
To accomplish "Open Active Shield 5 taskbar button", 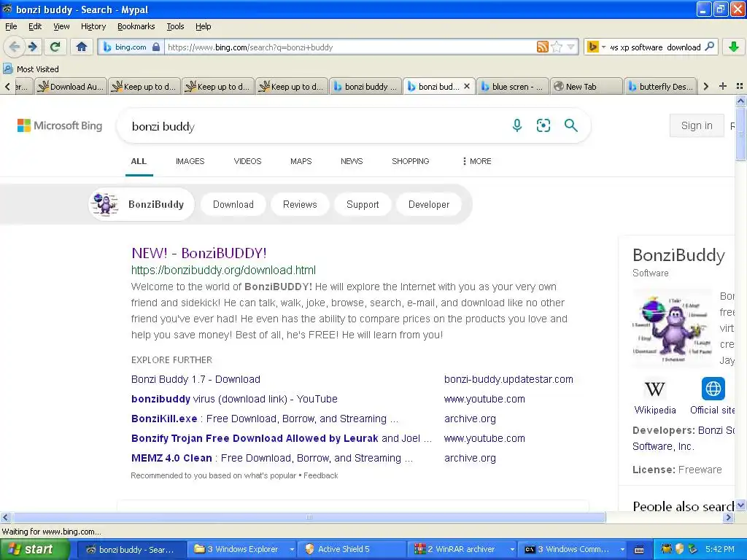I will click(352, 549).
